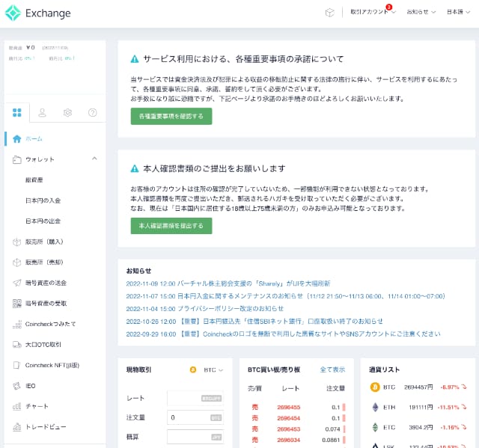Open IEO menu item
Screen dimensions: 479x448
30,386
